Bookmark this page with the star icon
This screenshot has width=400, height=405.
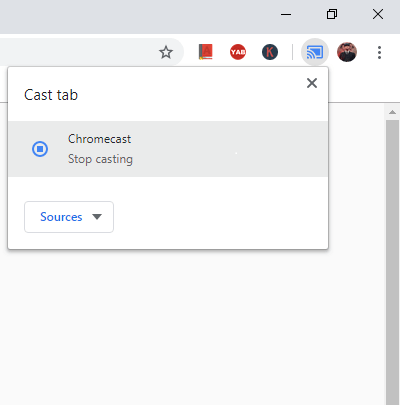(x=166, y=52)
